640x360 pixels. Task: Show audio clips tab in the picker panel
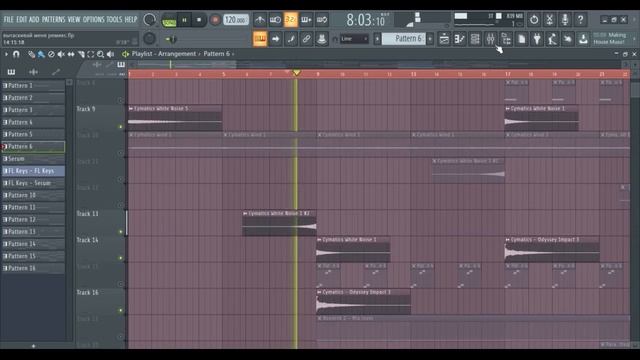33,72
